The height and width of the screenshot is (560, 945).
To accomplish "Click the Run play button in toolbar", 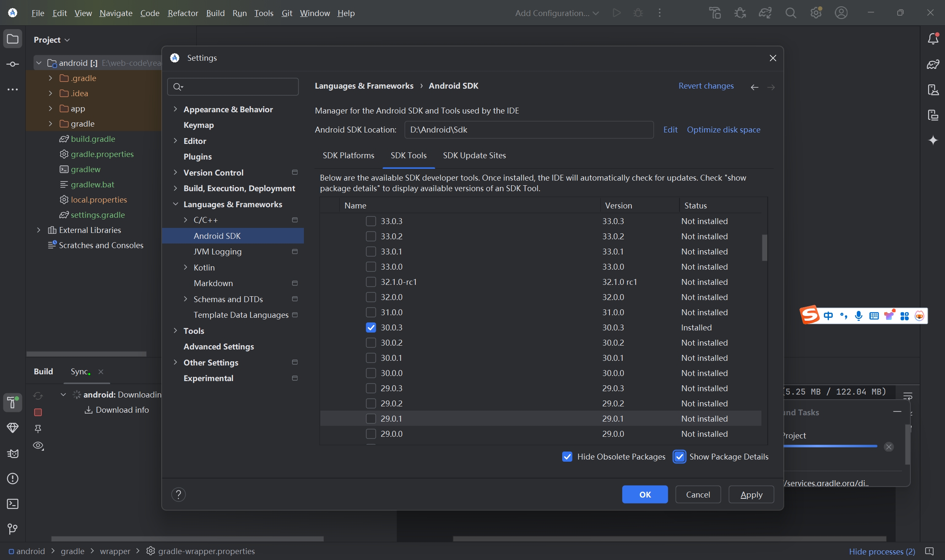I will tap(617, 13).
